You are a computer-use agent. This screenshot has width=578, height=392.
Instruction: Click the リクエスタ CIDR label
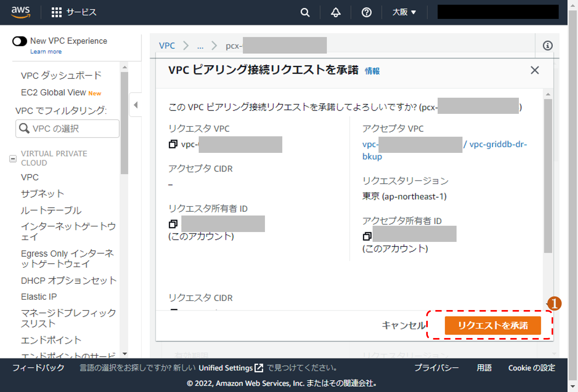coord(200,298)
